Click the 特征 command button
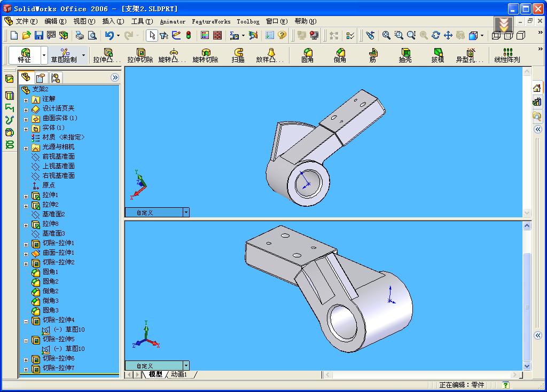 (25, 56)
